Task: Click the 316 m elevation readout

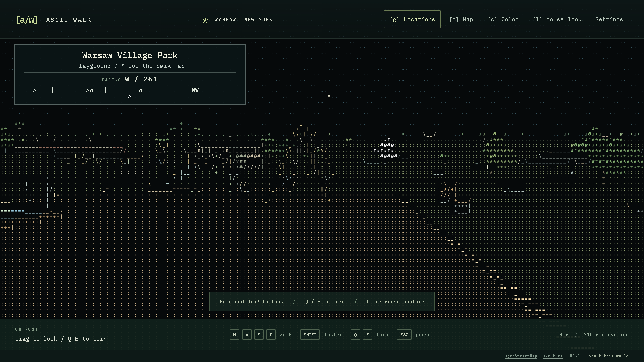Action: 606,335
